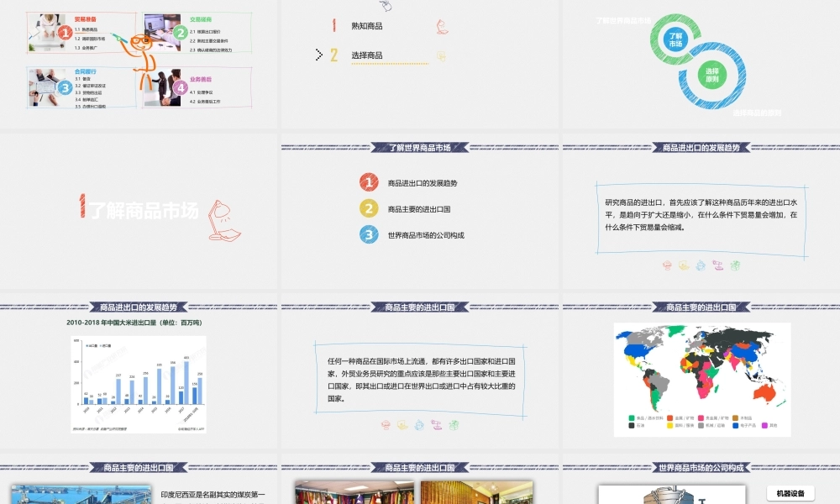The width and height of the screenshot is (840, 504).
Task: Click the yellow circle 2 for 商品主要的进出口国
Action: click(x=368, y=209)
